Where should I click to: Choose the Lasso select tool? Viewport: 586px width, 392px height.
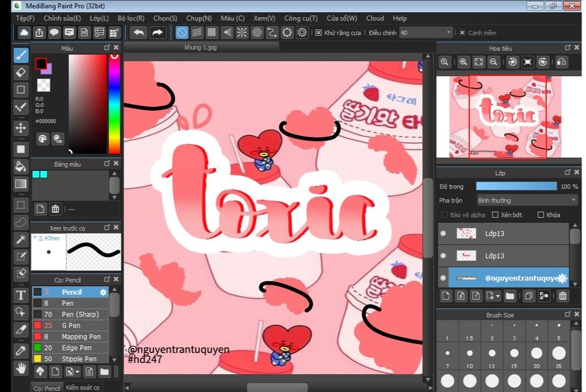(21, 222)
